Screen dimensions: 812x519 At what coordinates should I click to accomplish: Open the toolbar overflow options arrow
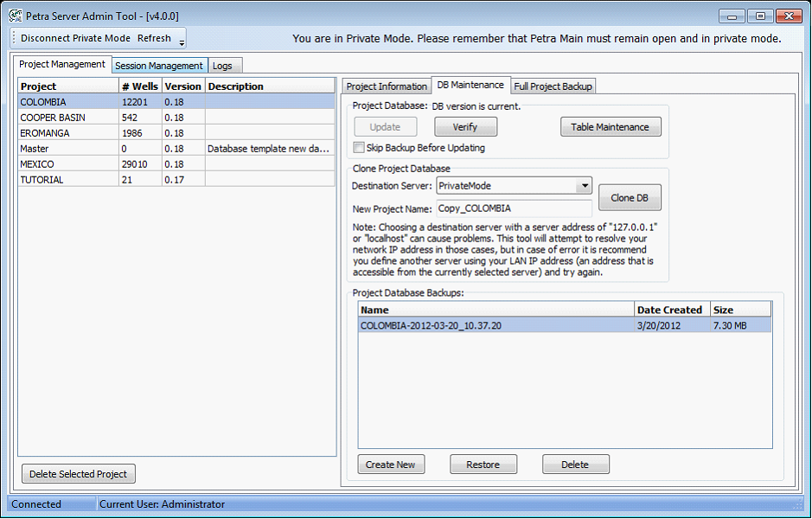pyautogui.click(x=182, y=42)
